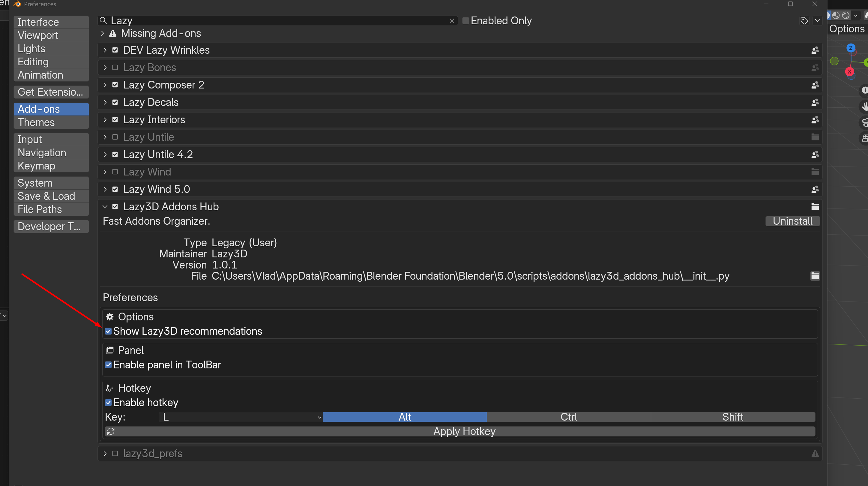The height and width of the screenshot is (486, 868).
Task: Enable the Lazy Untile add-on checkbox
Action: (115, 137)
